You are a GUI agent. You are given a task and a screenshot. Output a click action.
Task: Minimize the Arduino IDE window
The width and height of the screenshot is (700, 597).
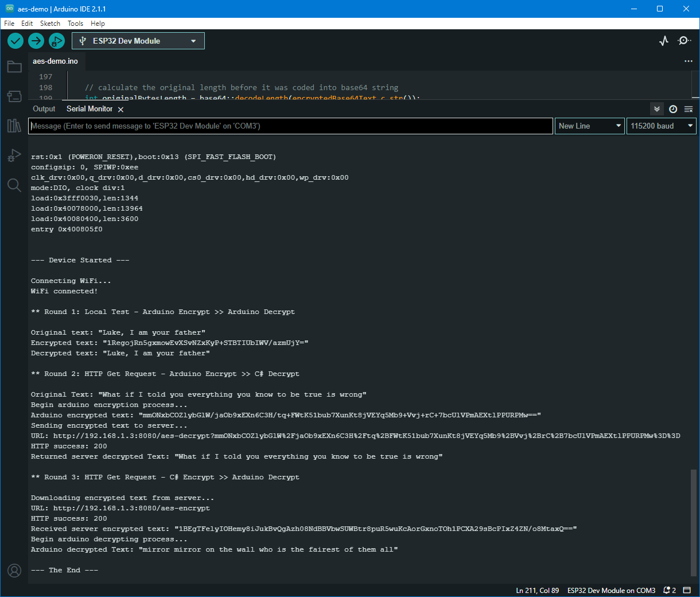(634, 9)
